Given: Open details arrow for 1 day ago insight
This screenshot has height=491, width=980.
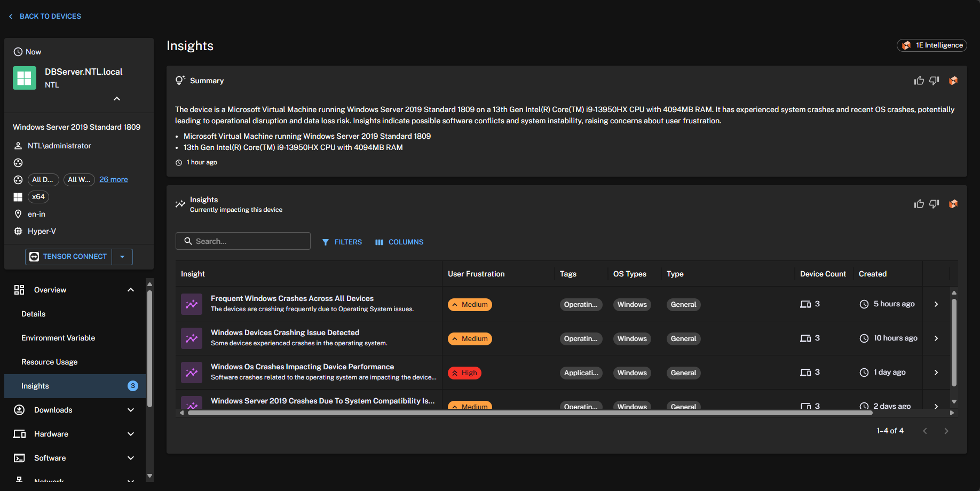Looking at the screenshot, I should [936, 373].
